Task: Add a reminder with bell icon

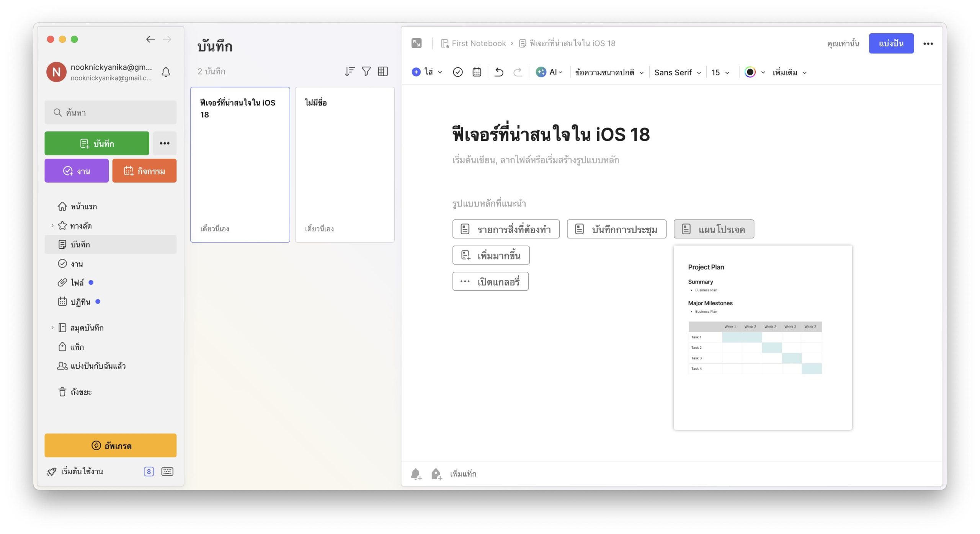Action: (x=416, y=474)
